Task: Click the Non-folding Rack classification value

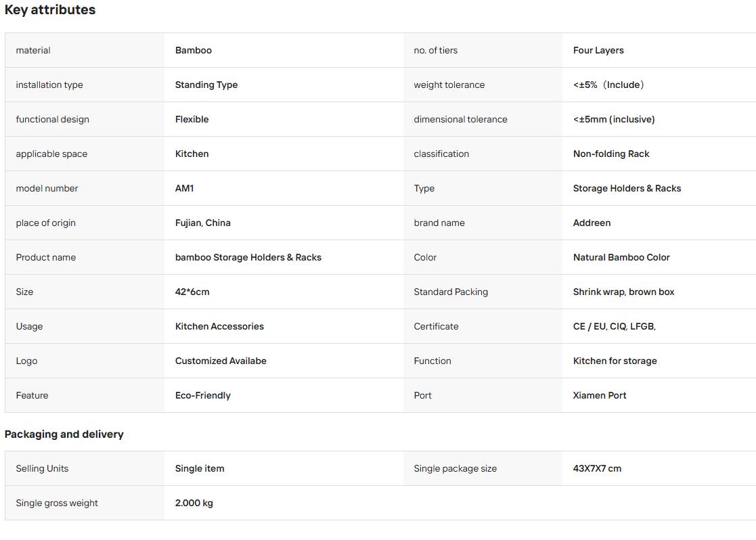Action: click(611, 154)
